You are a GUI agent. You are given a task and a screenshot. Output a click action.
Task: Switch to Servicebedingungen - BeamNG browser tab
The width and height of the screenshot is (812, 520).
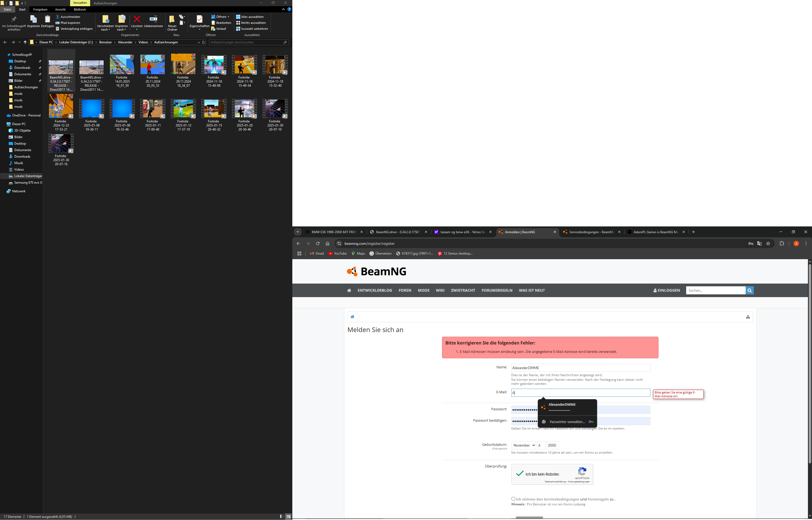(x=592, y=232)
